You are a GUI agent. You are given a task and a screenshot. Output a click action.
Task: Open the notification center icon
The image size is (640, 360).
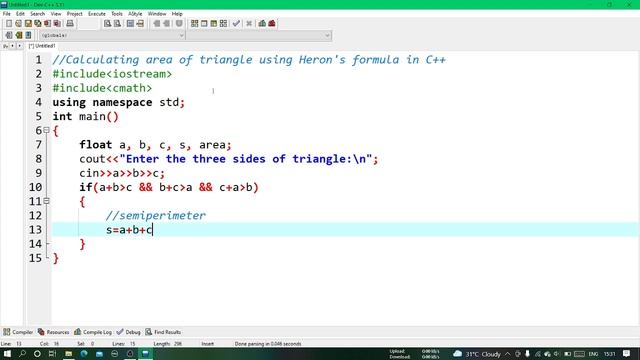(x=627, y=354)
